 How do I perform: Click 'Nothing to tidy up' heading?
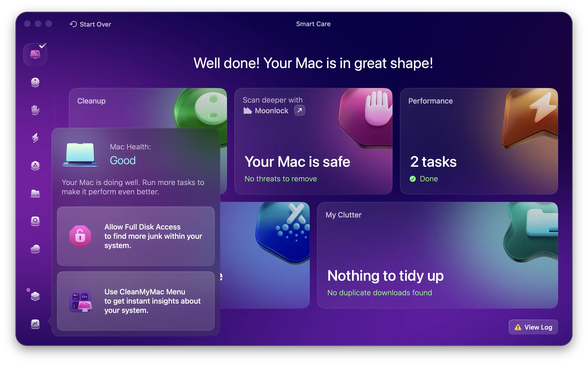pyautogui.click(x=386, y=276)
